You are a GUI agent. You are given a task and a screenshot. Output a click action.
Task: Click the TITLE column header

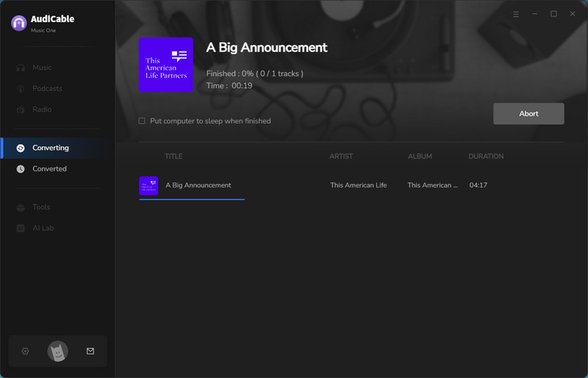[x=173, y=156]
